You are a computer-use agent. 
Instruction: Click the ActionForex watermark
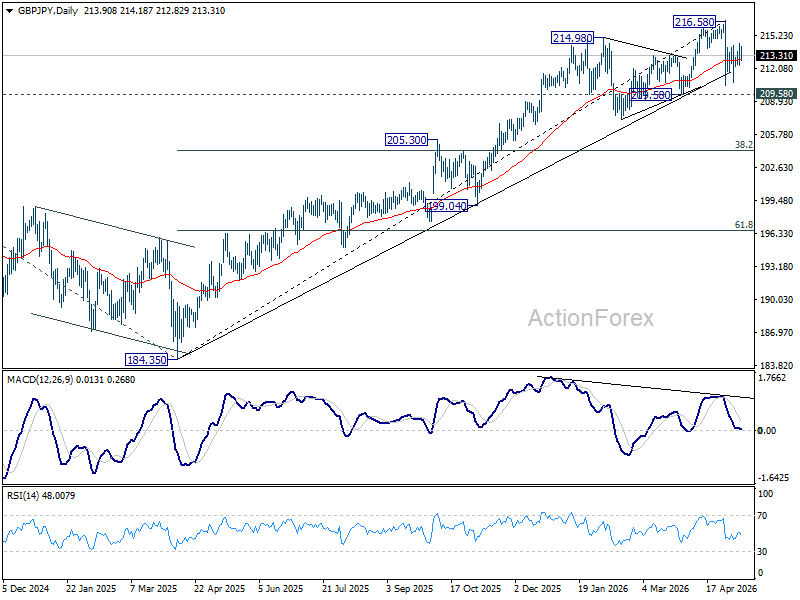pos(590,318)
